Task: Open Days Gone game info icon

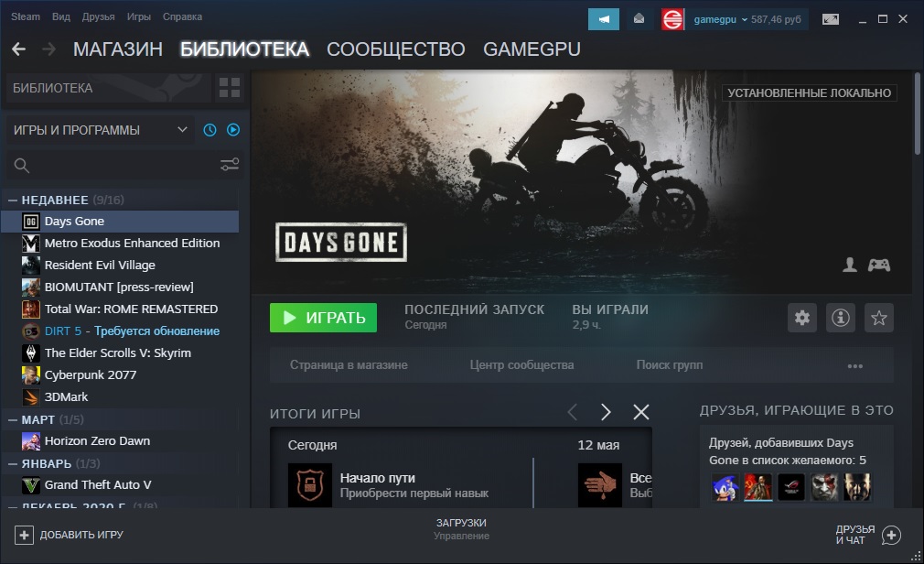Action: click(x=841, y=318)
